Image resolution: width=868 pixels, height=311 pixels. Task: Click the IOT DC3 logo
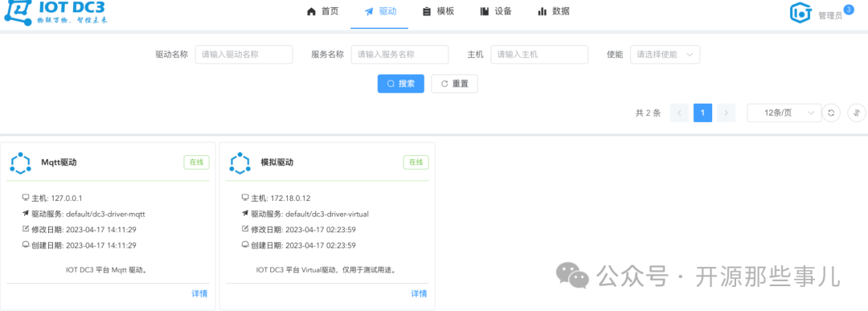coord(55,13)
